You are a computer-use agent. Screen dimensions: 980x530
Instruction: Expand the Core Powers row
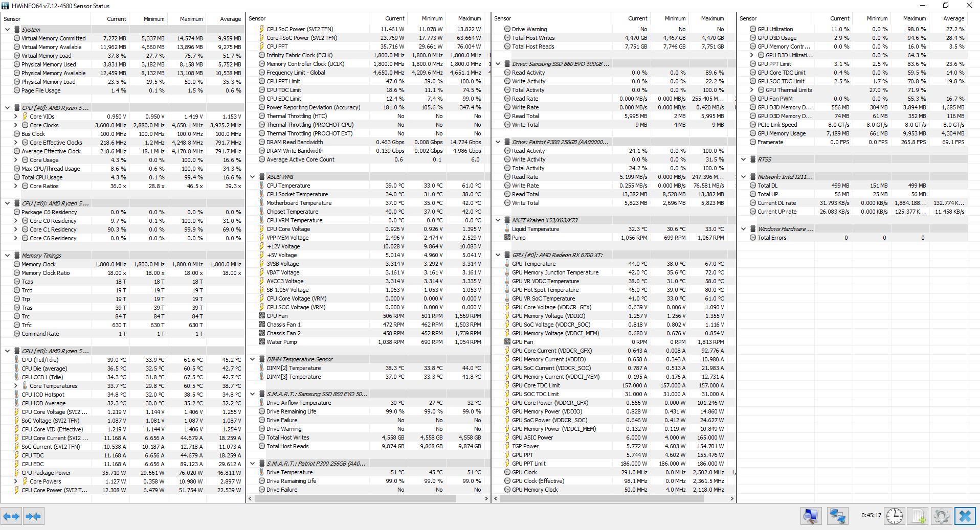[x=15, y=481]
